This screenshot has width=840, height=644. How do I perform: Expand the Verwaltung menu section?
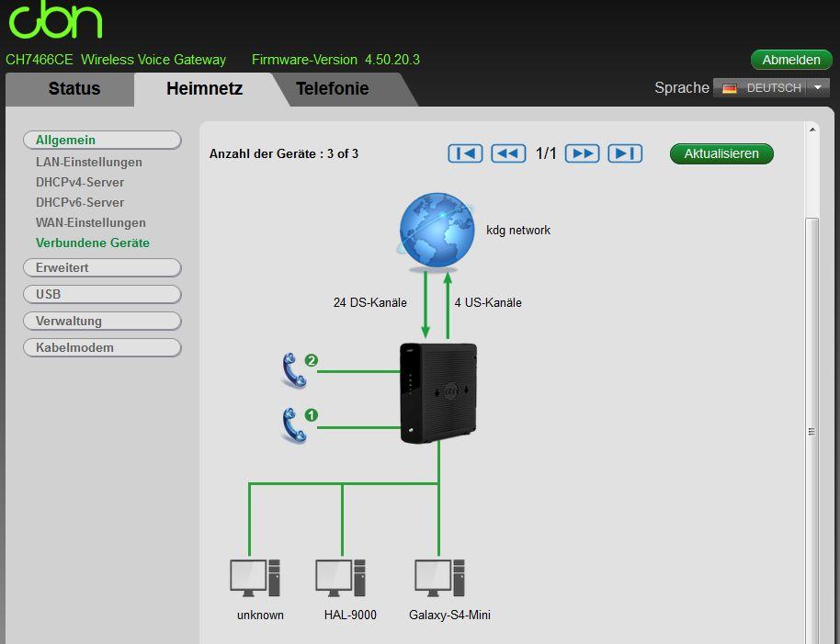[102, 322]
